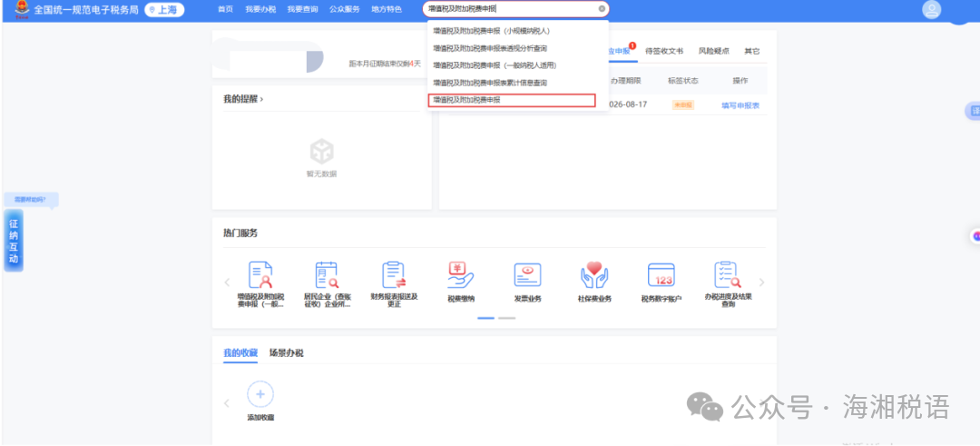Open 公众服务 menu
Viewport: 980px width, 446px height.
click(345, 9)
